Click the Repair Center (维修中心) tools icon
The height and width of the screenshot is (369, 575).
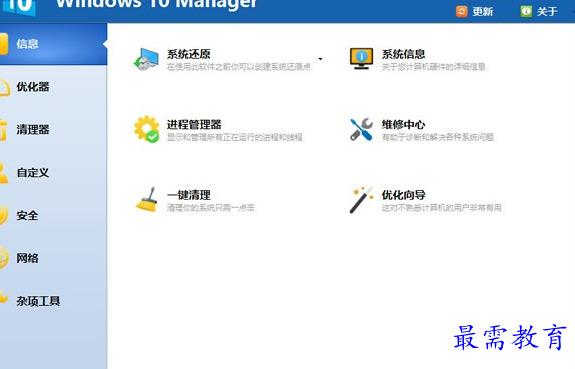tap(361, 129)
